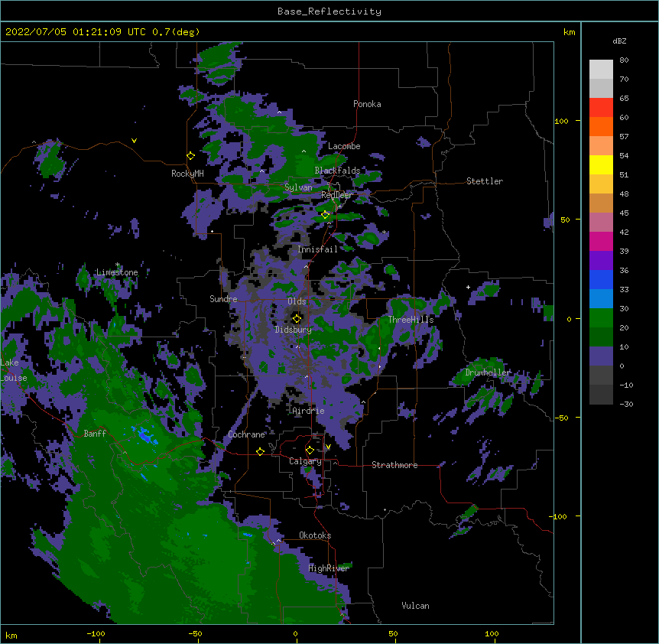Click the km unit label at top right
The height and width of the screenshot is (644, 659).
tap(569, 32)
